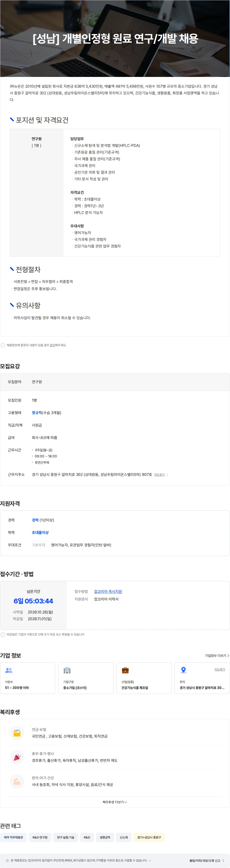Viewport: 230px width, 868px height.
Task: Expand the copyright notice dropdown arrow
Action: click(150, 860)
